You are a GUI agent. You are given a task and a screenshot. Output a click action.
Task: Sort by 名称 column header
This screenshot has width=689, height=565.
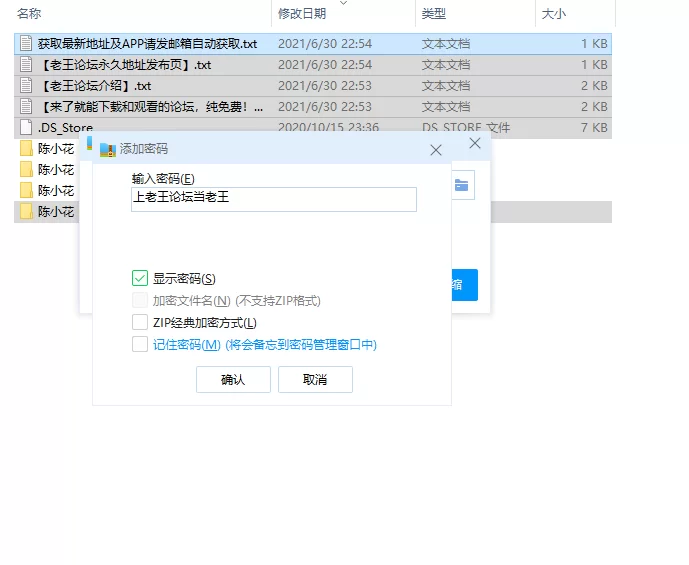[x=29, y=14]
